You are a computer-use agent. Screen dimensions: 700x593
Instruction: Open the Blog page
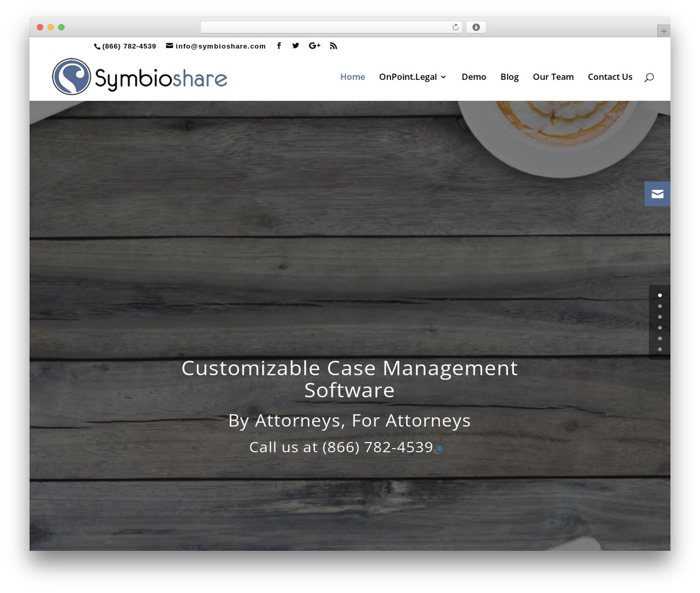coord(510,77)
